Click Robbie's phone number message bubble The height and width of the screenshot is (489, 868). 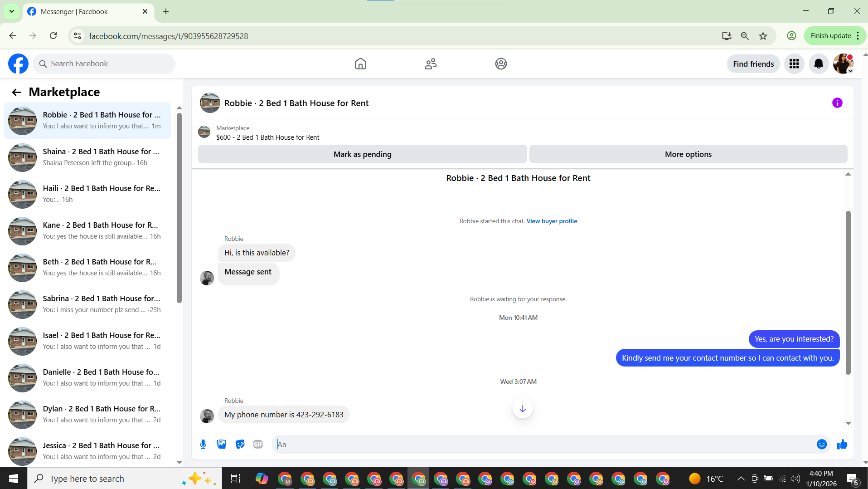click(x=284, y=415)
